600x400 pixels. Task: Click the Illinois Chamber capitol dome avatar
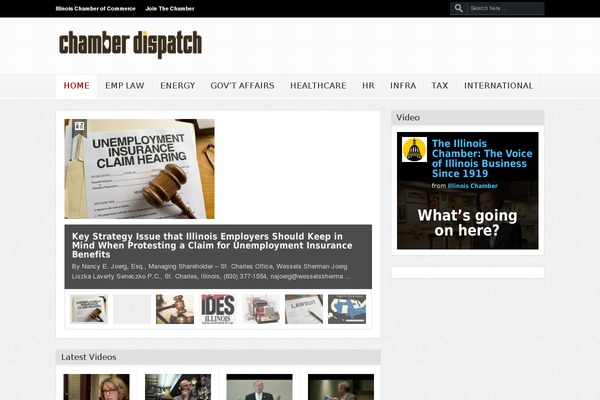click(x=414, y=150)
